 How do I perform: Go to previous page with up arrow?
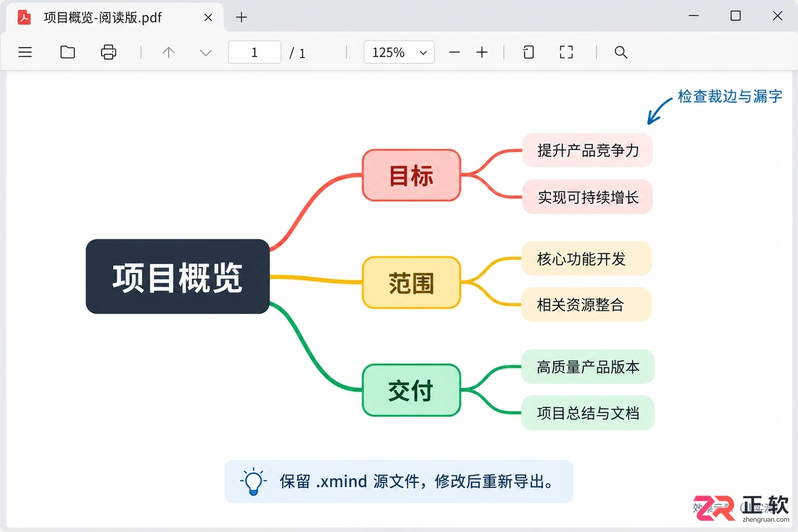(168, 53)
